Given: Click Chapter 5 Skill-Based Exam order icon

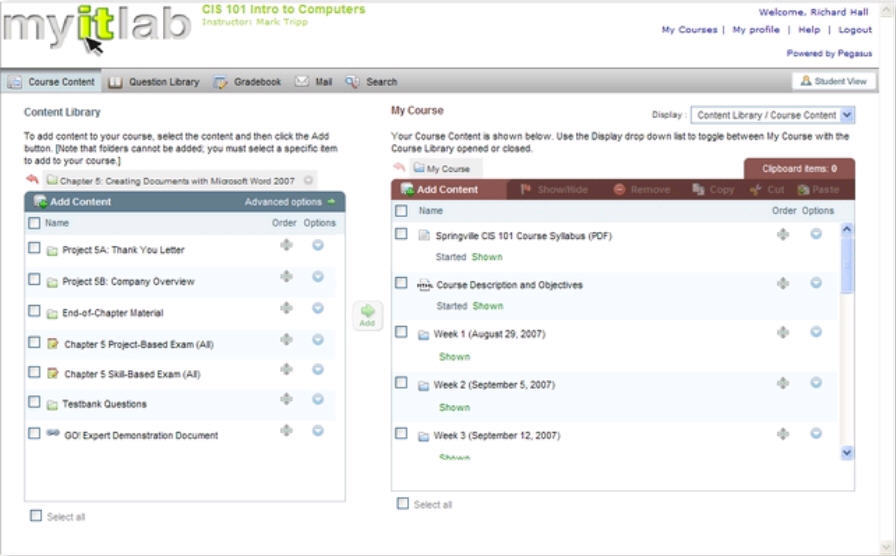Looking at the screenshot, I should (x=286, y=369).
